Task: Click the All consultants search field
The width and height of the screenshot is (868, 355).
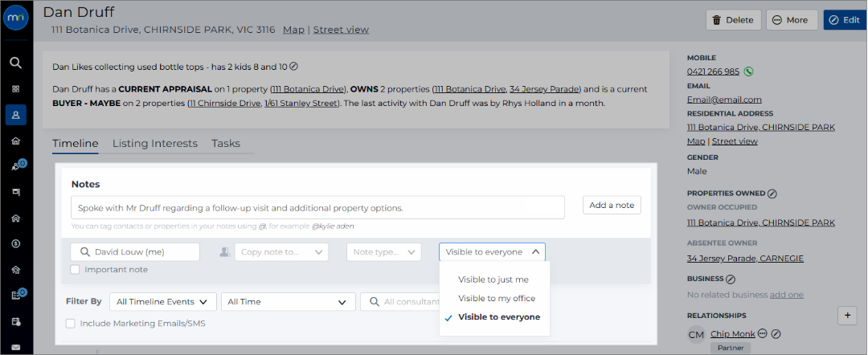Action: pyautogui.click(x=399, y=302)
